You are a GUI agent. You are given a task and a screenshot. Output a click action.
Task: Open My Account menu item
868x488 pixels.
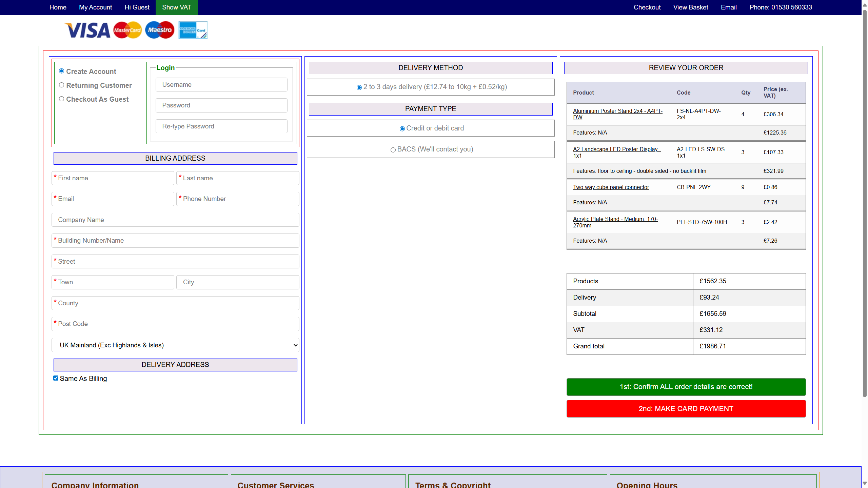(95, 7)
